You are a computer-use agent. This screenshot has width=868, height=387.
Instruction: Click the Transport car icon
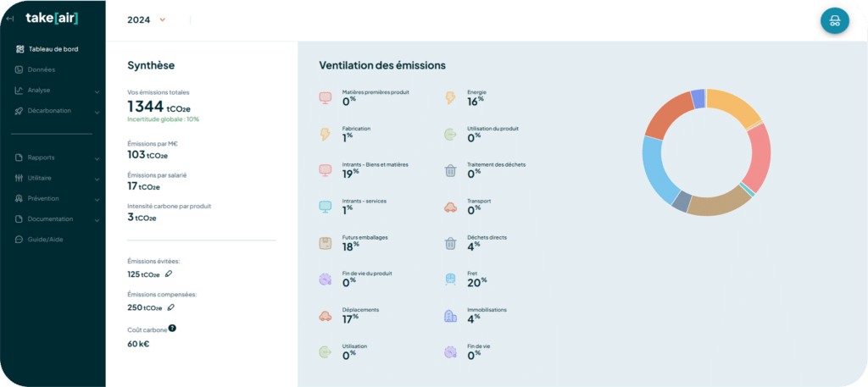pos(451,207)
